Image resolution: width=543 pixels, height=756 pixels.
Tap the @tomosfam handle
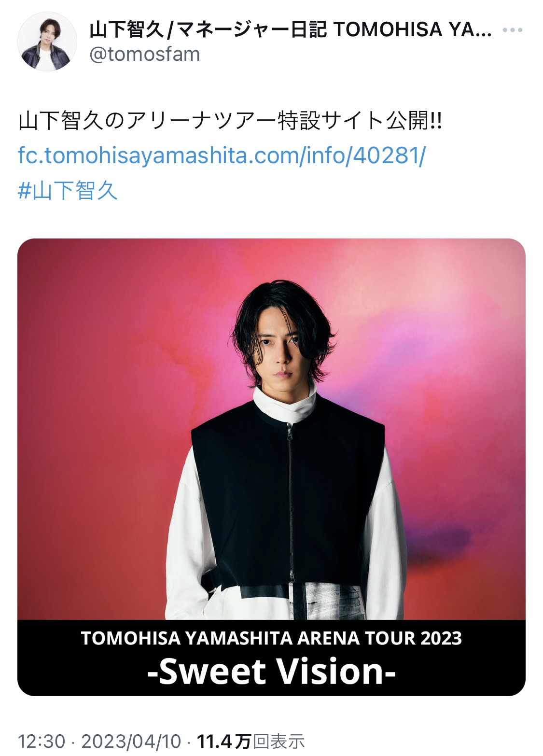(x=145, y=55)
